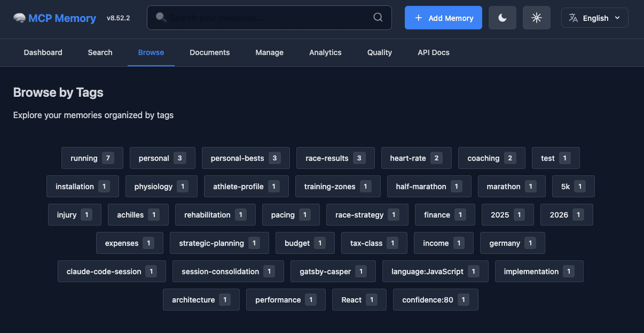Click the Add Memory button
The image size is (644, 333).
point(443,18)
